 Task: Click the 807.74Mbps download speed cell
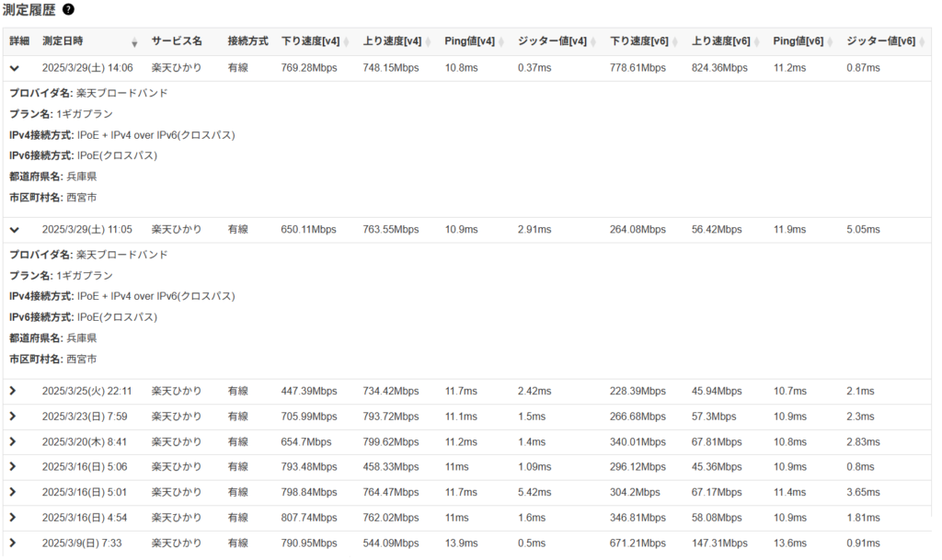(x=308, y=518)
